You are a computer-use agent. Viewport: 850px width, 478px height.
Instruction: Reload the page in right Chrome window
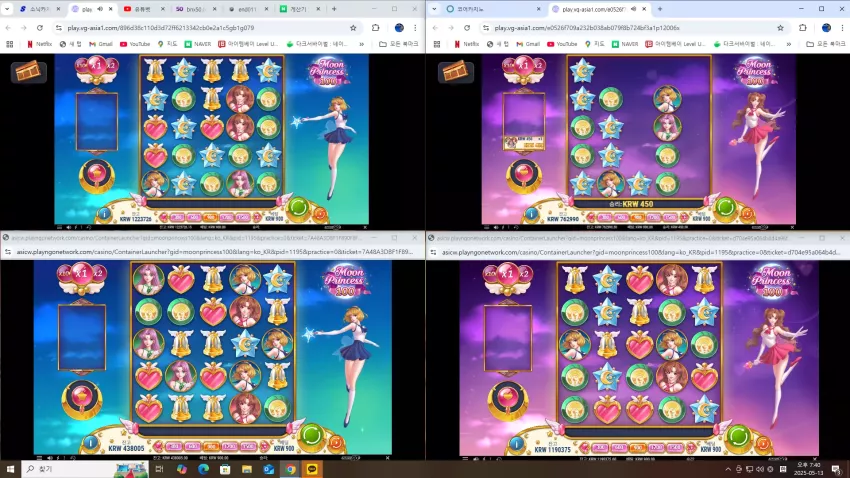pos(467,28)
